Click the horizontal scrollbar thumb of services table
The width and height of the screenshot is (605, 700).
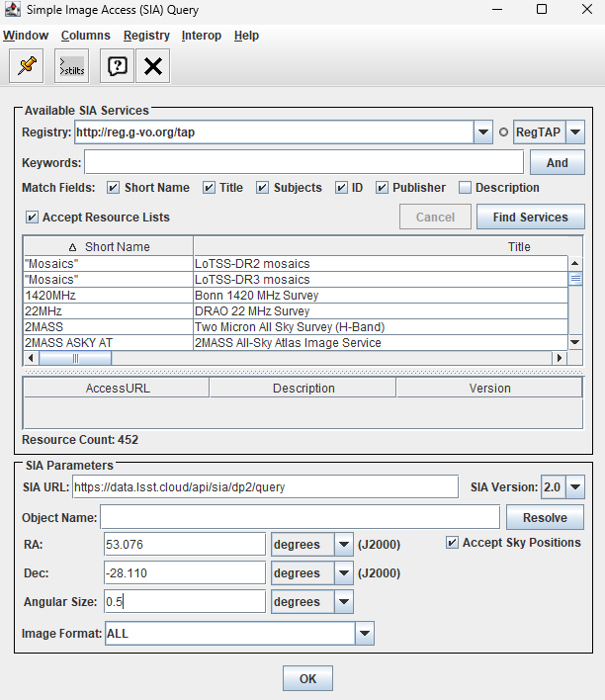[x=75, y=358]
